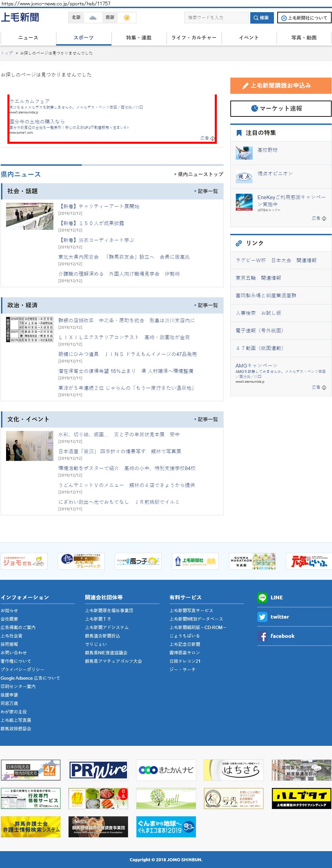This screenshot has width=332, height=868.
Task: Open the PR Wire banner
Action: pyautogui.click(x=98, y=770)
